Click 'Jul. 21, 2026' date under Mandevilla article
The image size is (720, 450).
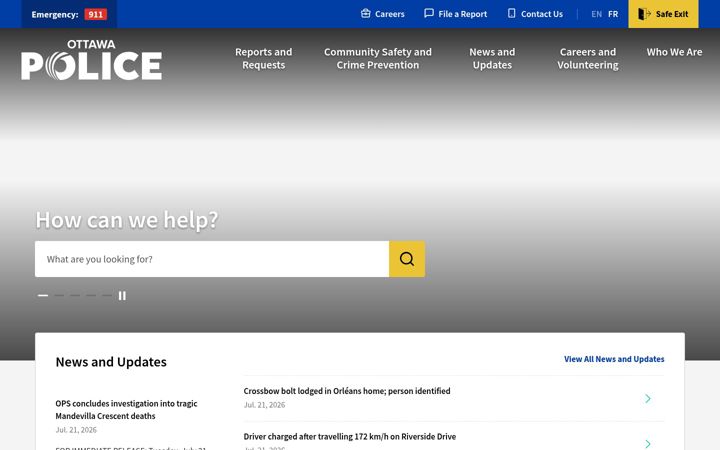click(x=76, y=430)
